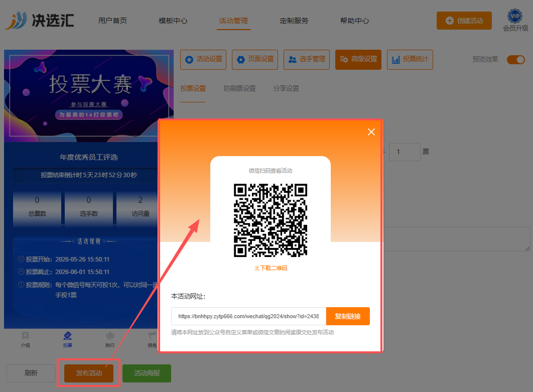Open 投票统计 section
The height and width of the screenshot is (392, 533).
[x=410, y=60]
